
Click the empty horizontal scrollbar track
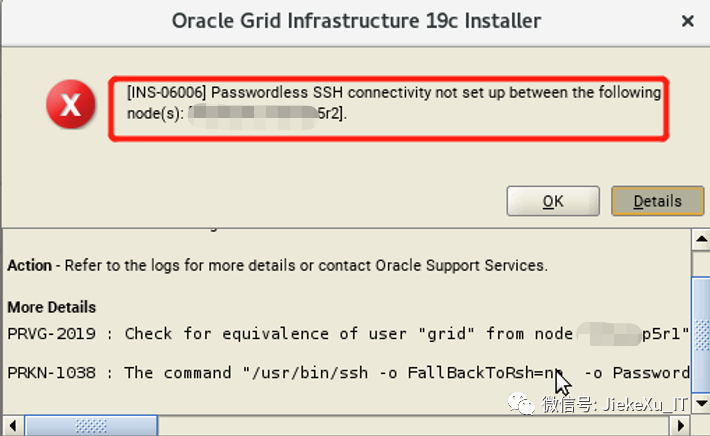pos(400,427)
